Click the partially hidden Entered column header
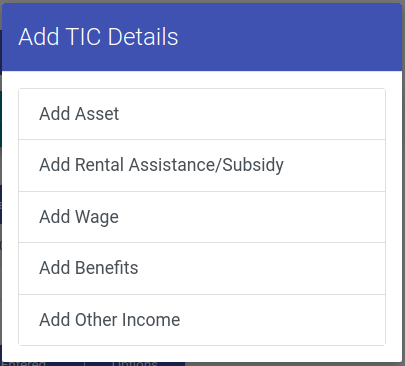This screenshot has height=366, width=405. point(23,364)
